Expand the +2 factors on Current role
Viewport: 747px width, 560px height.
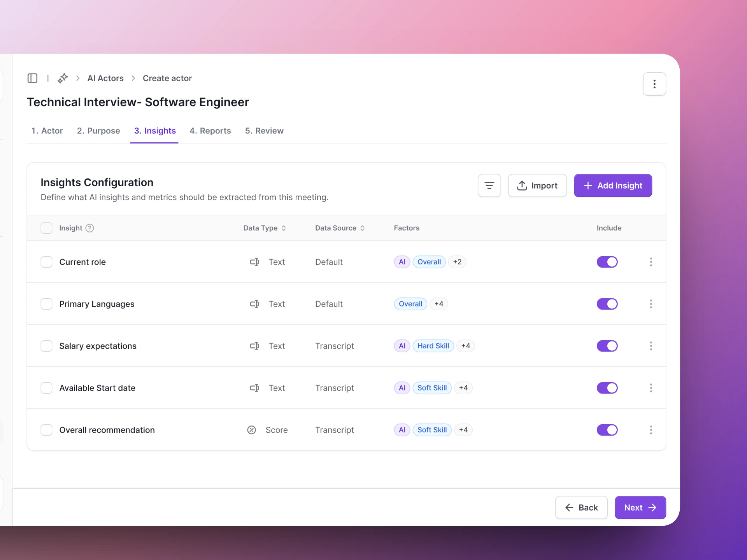[457, 262]
